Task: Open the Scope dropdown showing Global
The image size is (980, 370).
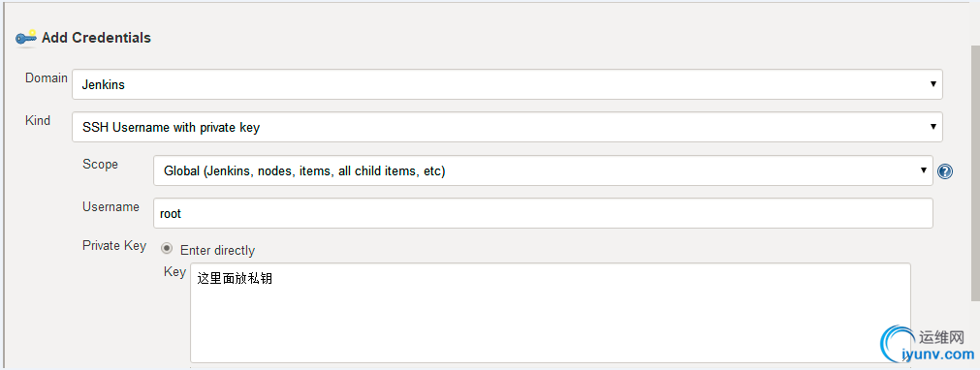Action: (x=543, y=170)
